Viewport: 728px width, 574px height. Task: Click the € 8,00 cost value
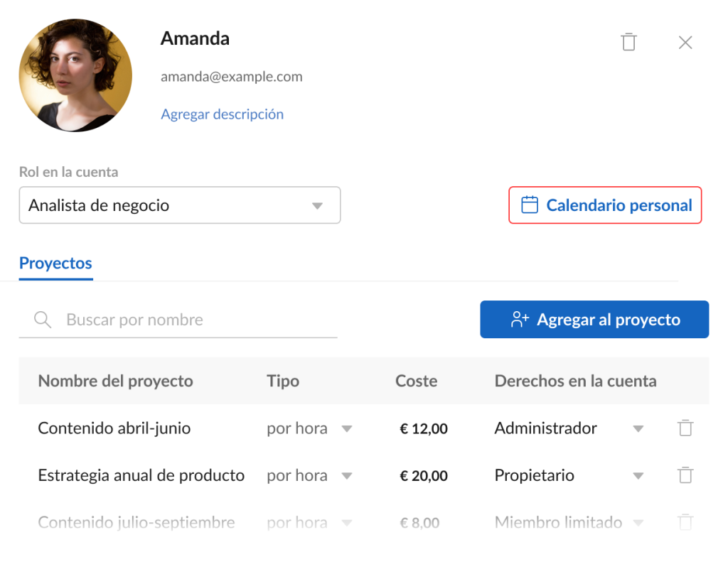tap(419, 524)
